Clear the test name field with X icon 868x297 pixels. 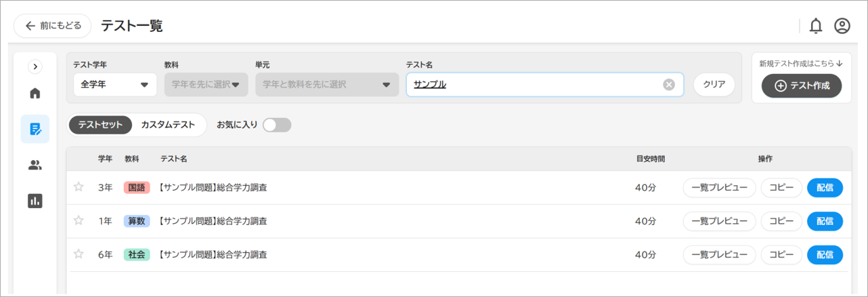pyautogui.click(x=669, y=85)
